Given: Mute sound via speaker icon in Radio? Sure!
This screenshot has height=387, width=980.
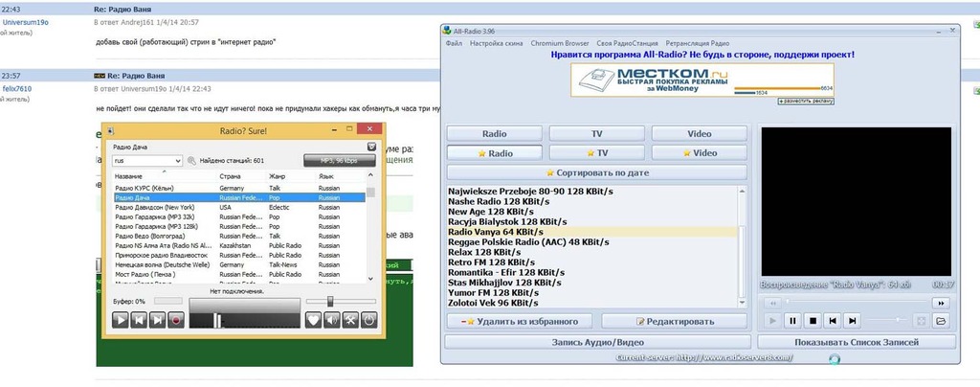Looking at the screenshot, I should coord(331,321).
